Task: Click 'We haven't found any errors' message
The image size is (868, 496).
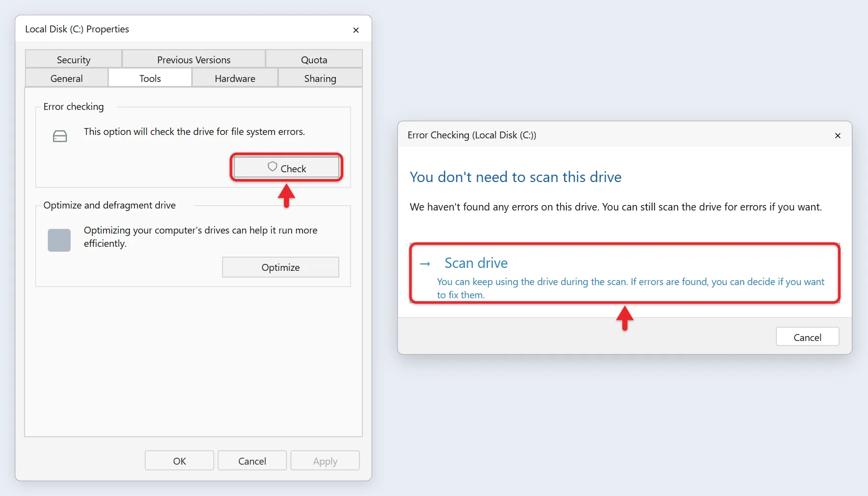Action: [x=615, y=207]
